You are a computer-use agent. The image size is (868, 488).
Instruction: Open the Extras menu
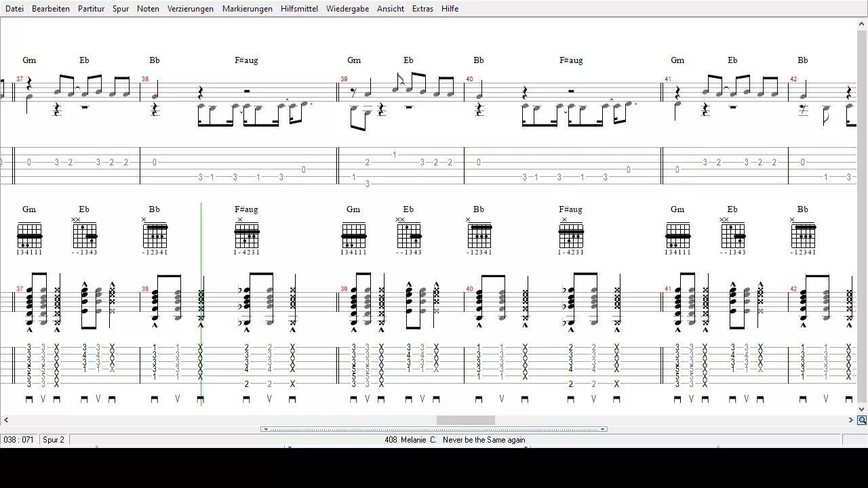422,9
